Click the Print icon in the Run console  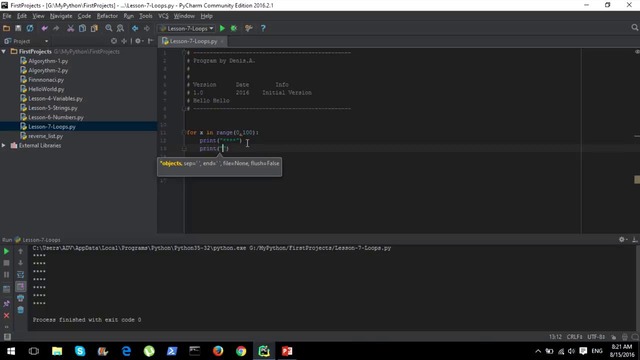click(20, 298)
